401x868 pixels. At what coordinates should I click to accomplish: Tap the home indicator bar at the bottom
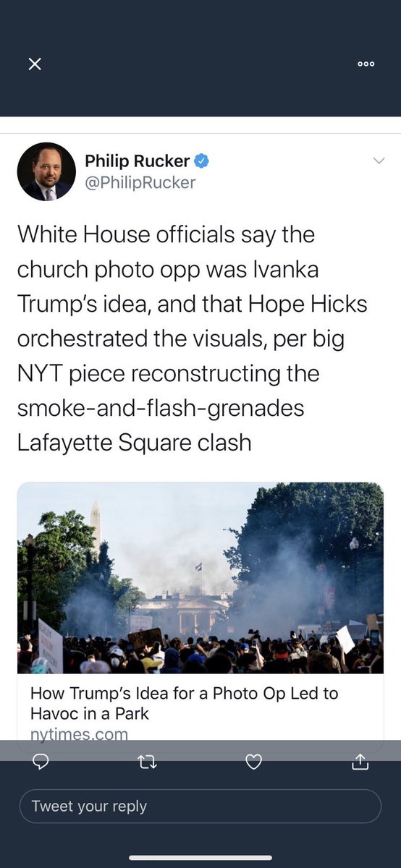tap(200, 858)
